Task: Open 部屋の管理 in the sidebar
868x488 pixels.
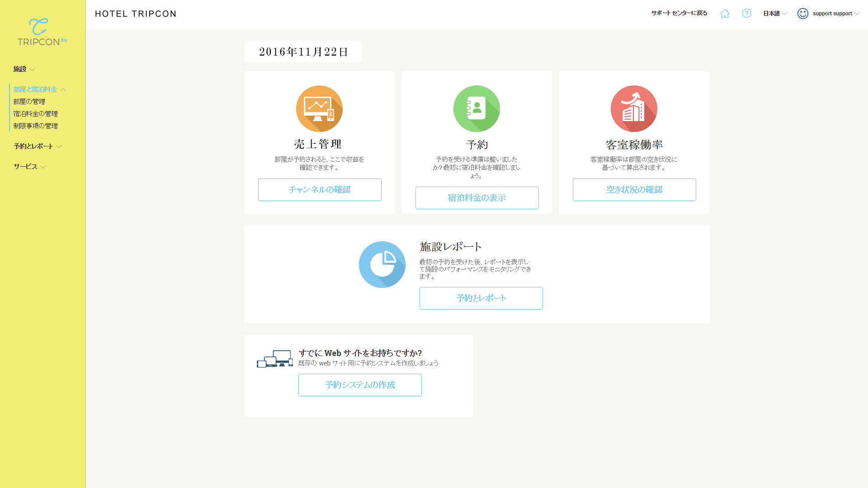Action: point(29,102)
